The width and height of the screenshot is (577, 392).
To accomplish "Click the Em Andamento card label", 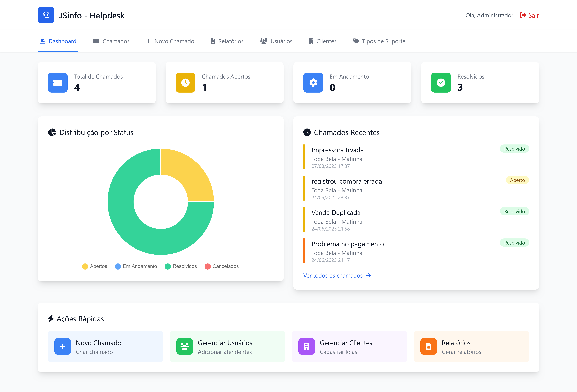I will pos(349,76).
